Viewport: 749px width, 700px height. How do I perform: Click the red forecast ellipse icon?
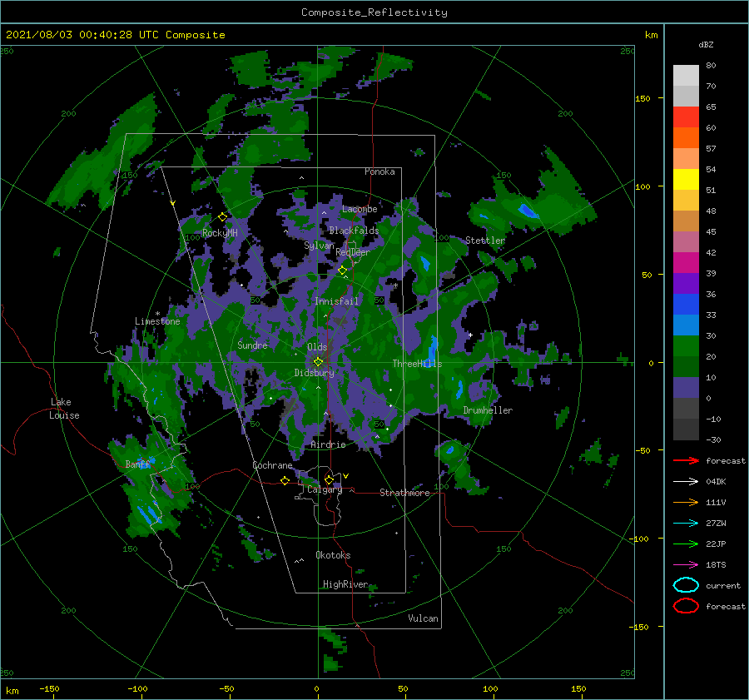pyautogui.click(x=686, y=606)
